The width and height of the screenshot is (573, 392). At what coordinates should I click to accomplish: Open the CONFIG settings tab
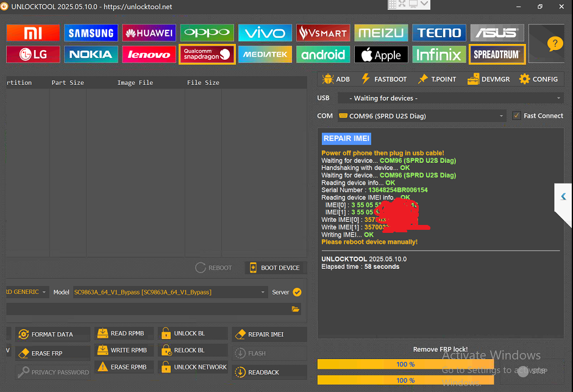(539, 79)
